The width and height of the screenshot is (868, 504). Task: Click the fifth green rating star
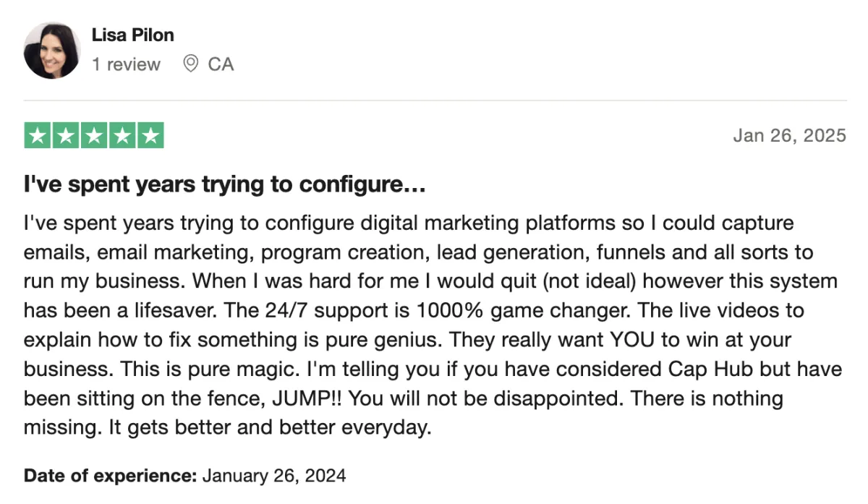(x=150, y=136)
